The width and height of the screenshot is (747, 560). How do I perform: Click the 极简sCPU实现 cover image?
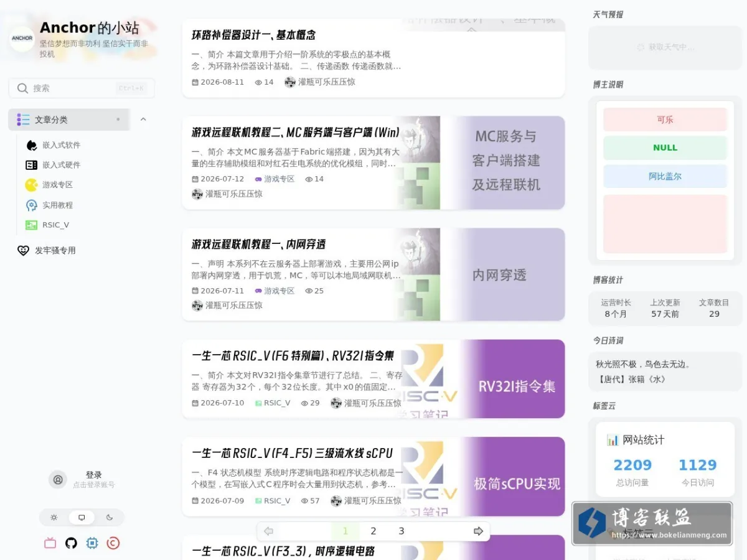pos(482,477)
